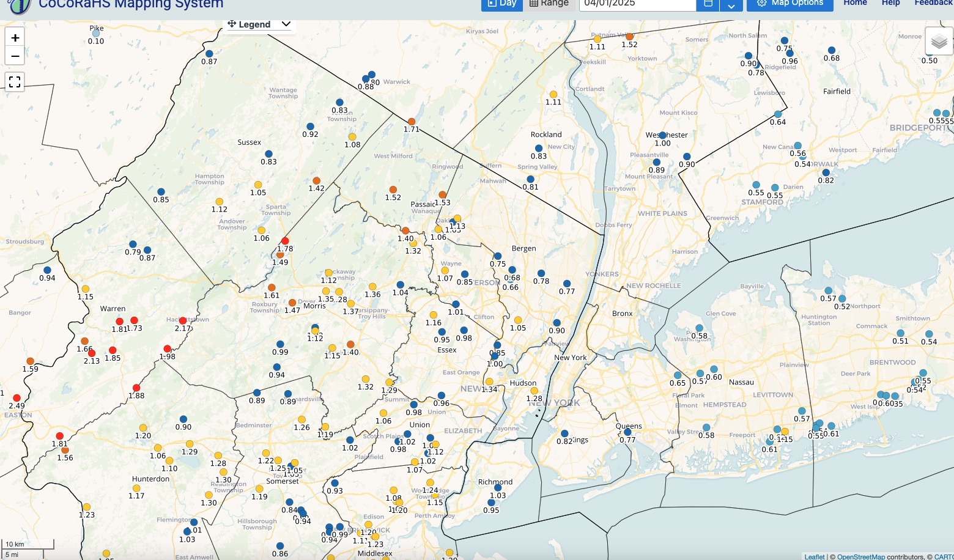
Task: Click the 04/01/2025 date field
Action: click(x=637, y=4)
